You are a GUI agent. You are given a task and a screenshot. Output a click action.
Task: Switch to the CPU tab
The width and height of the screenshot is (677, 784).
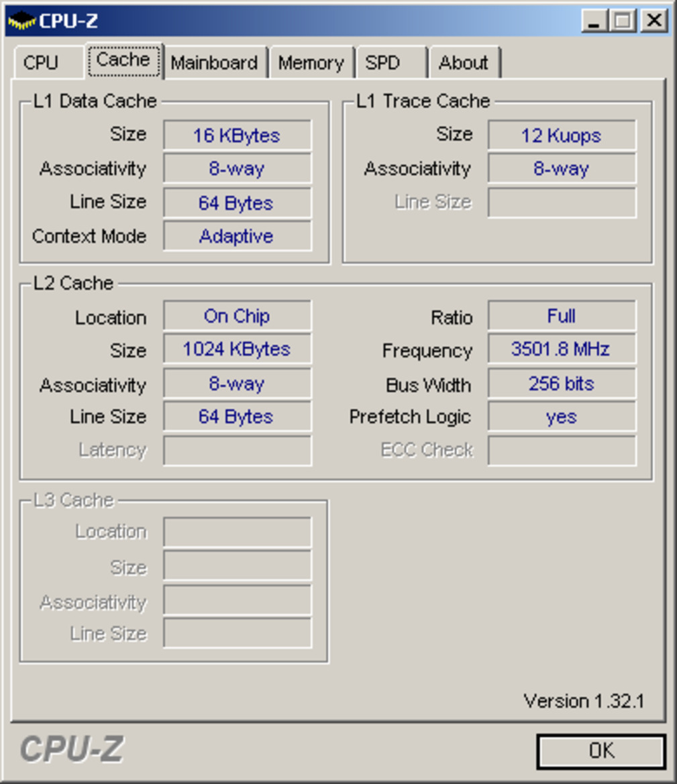tap(48, 63)
